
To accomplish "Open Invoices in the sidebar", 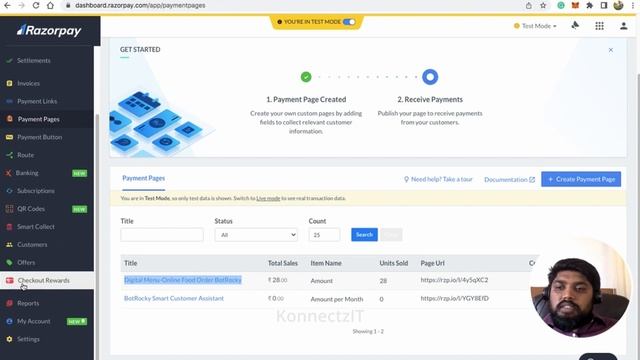I will point(29,83).
